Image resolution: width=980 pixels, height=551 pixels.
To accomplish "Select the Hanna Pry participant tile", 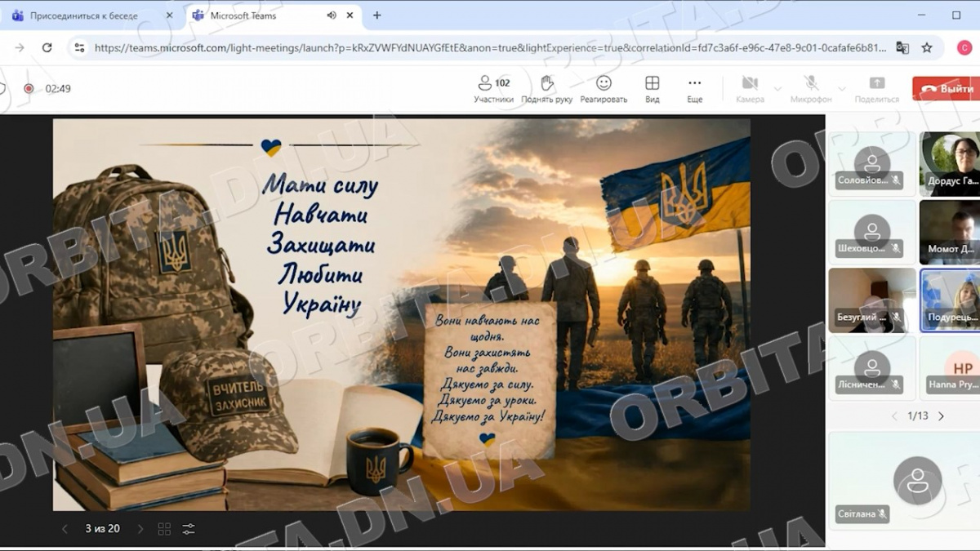I will point(950,367).
